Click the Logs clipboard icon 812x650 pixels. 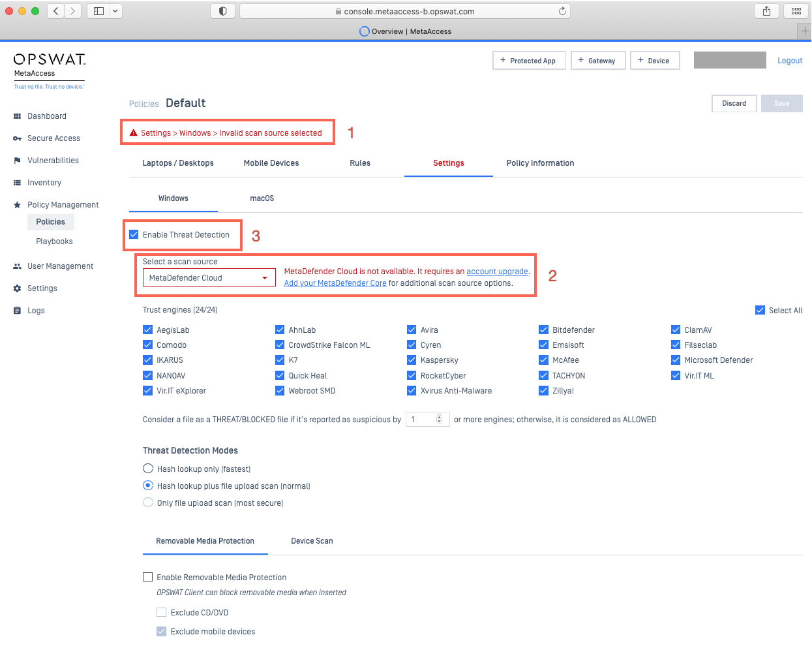(x=17, y=311)
